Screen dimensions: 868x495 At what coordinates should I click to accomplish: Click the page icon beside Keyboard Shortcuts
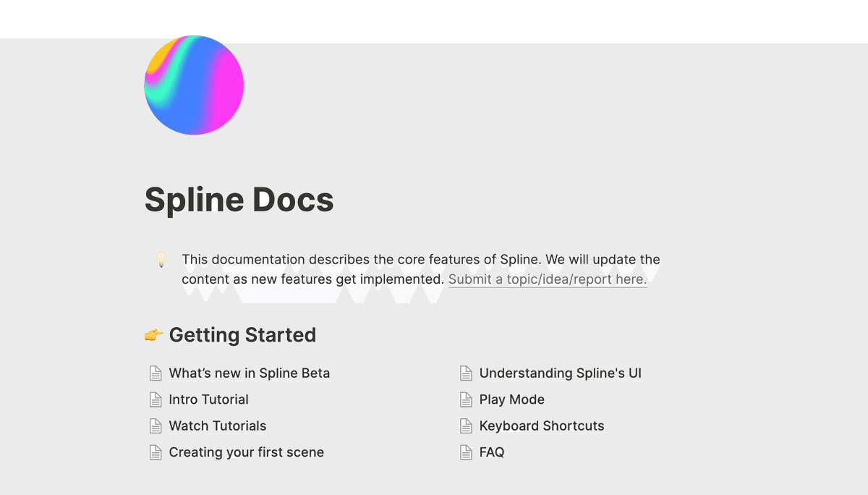click(467, 426)
